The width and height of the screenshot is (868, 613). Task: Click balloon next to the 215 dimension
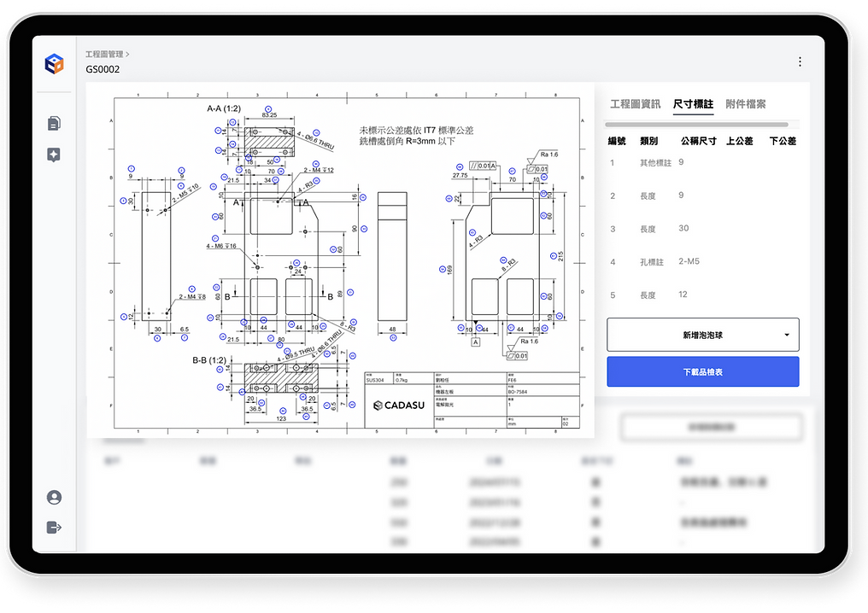pos(553,255)
